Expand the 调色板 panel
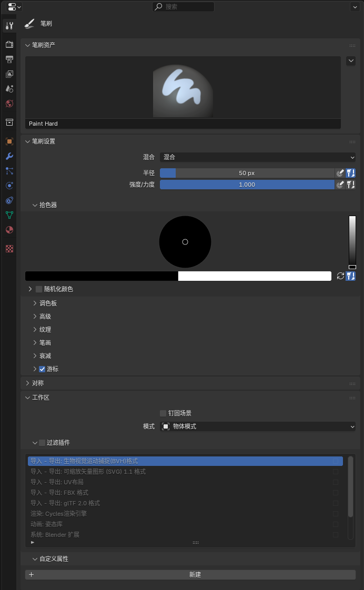The image size is (364, 590). (35, 303)
